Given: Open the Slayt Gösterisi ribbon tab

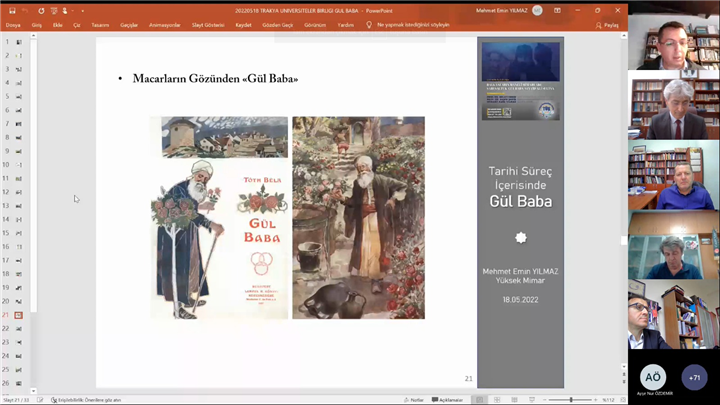Looking at the screenshot, I should tap(208, 25).
